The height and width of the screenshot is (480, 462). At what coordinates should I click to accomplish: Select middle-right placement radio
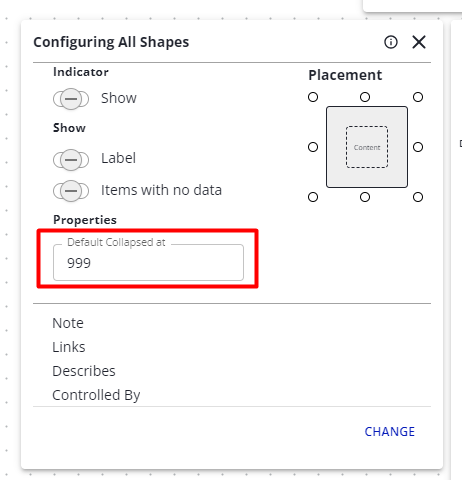tap(418, 147)
